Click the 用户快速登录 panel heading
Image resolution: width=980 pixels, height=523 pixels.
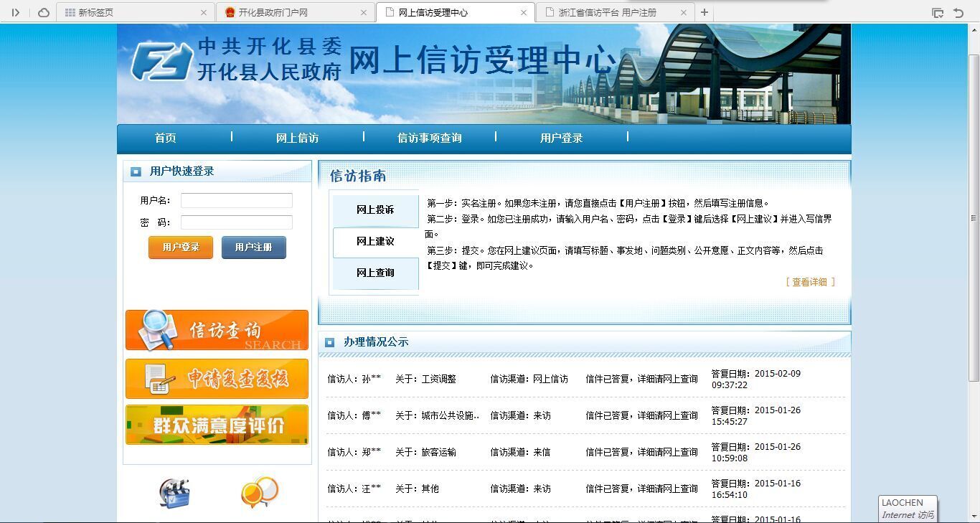tap(182, 171)
